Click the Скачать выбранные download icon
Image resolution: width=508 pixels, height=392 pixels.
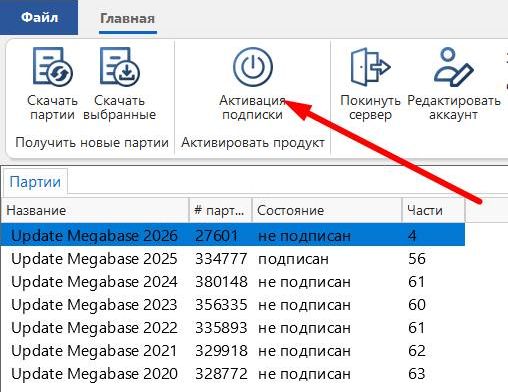click(119, 66)
